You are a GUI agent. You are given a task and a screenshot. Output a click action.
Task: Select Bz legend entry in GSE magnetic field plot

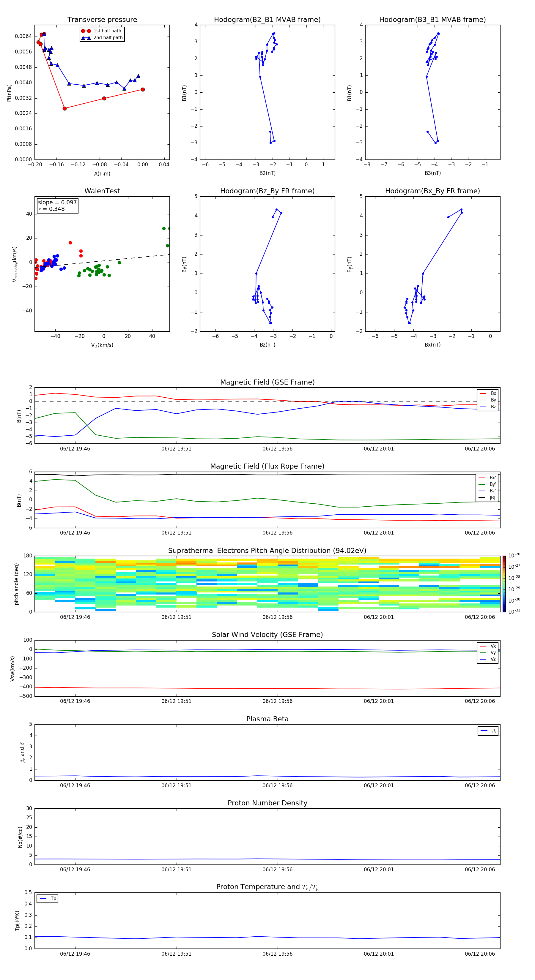click(488, 407)
